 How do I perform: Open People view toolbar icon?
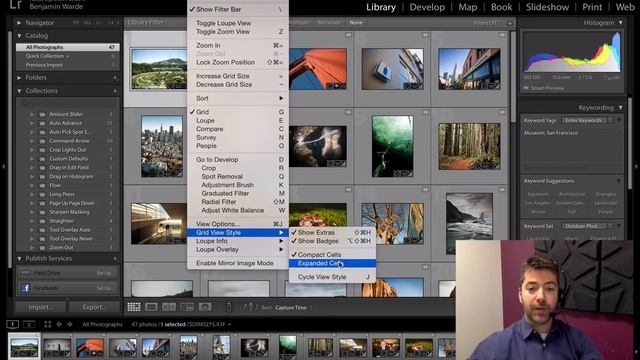[x=205, y=307]
